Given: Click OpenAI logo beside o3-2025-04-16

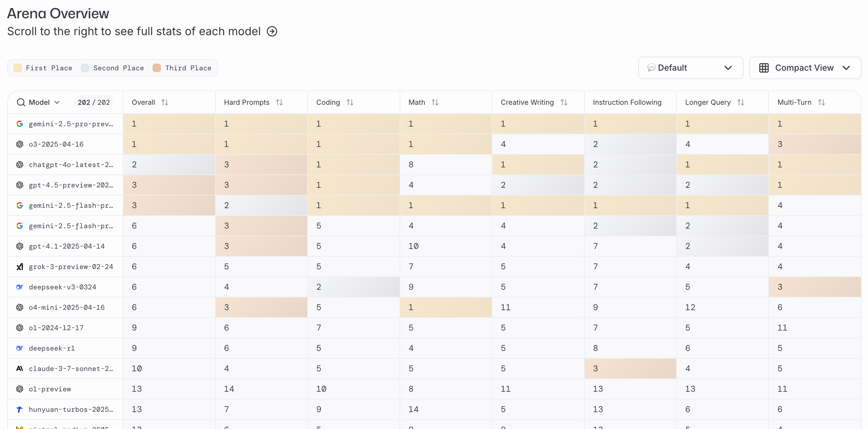Looking at the screenshot, I should tap(20, 144).
